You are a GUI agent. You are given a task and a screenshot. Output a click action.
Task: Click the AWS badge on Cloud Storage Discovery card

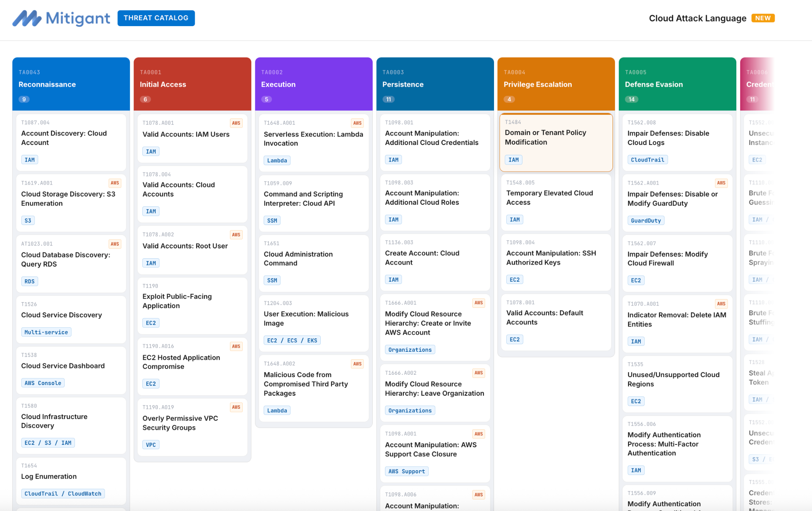(115, 183)
